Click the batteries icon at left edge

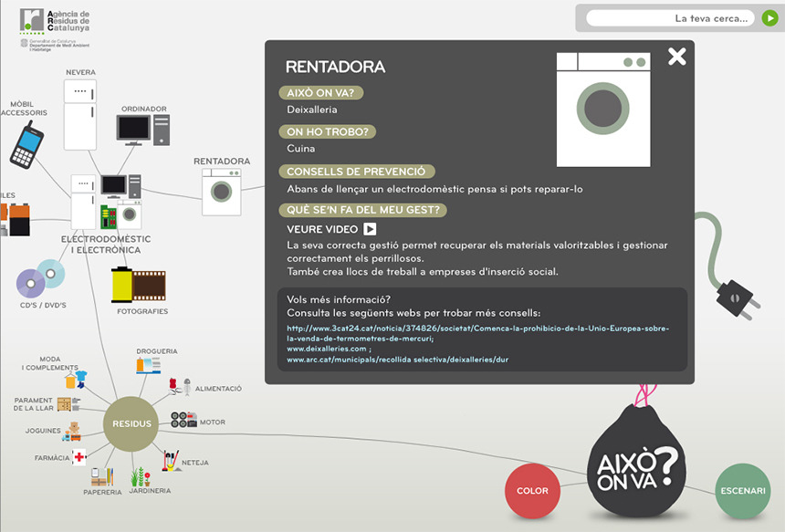15,219
